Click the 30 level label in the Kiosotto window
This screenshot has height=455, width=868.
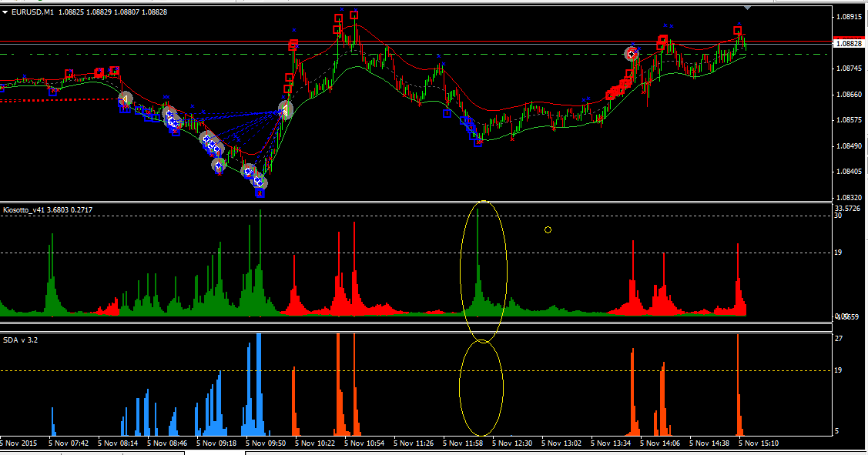(x=838, y=216)
